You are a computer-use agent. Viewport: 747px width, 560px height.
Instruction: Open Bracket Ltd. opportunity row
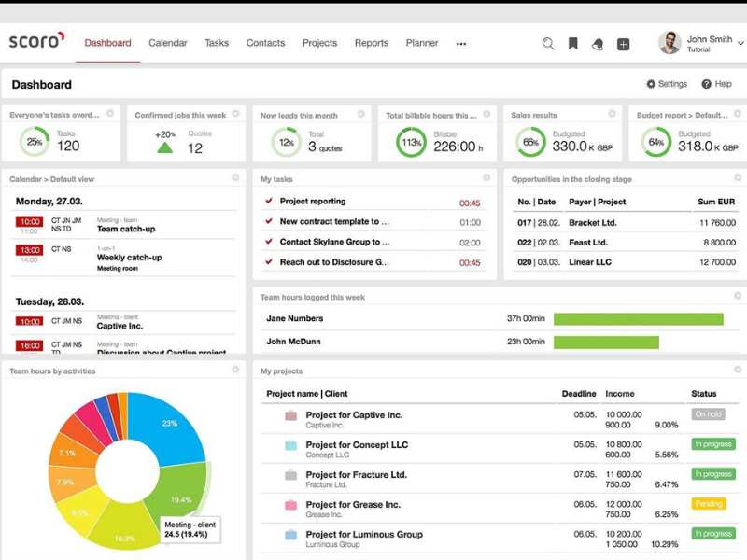[x=626, y=223]
